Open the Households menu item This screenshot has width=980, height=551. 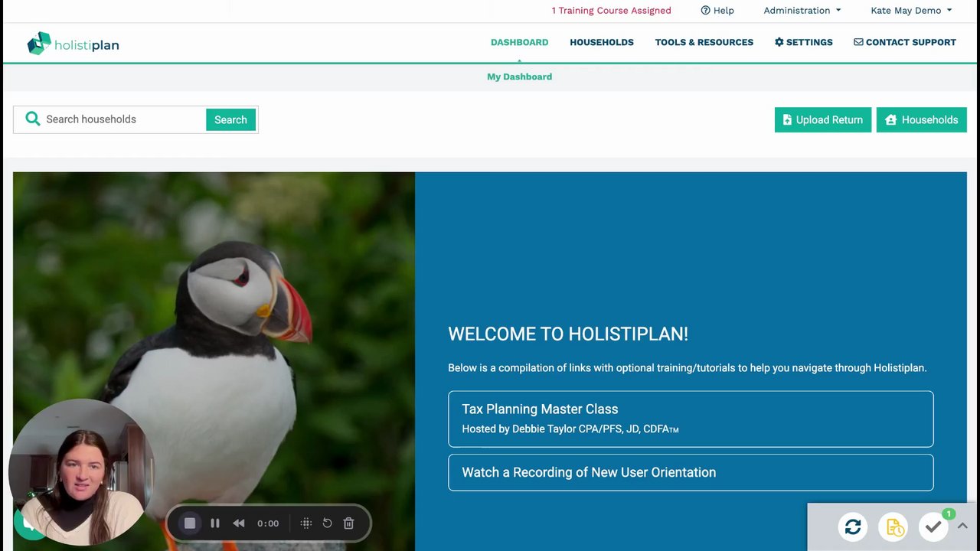coord(602,42)
